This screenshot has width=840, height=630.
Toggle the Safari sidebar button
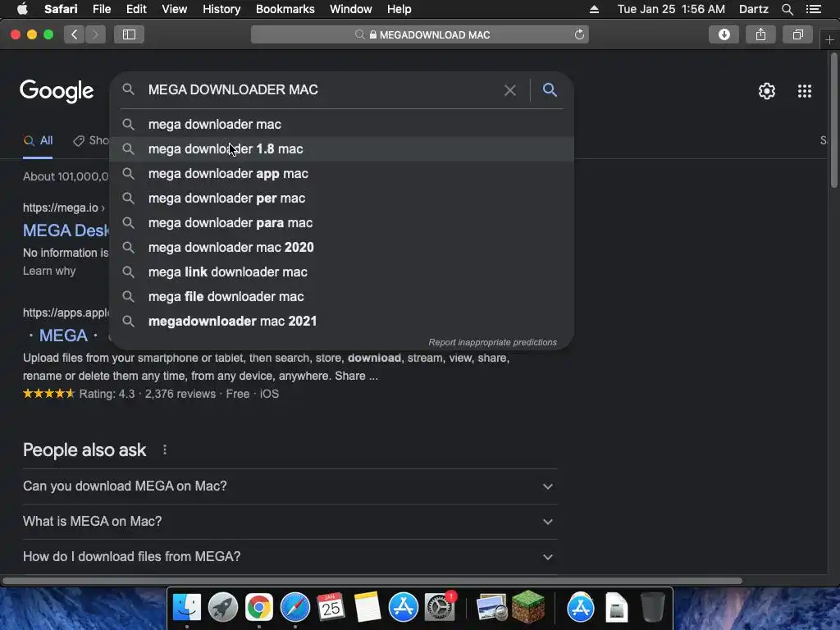point(129,34)
